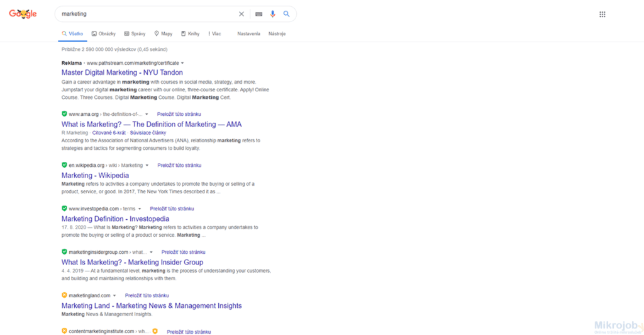Open Marketing Definition - Investopedia result
The width and height of the screenshot is (644, 335).
click(116, 219)
